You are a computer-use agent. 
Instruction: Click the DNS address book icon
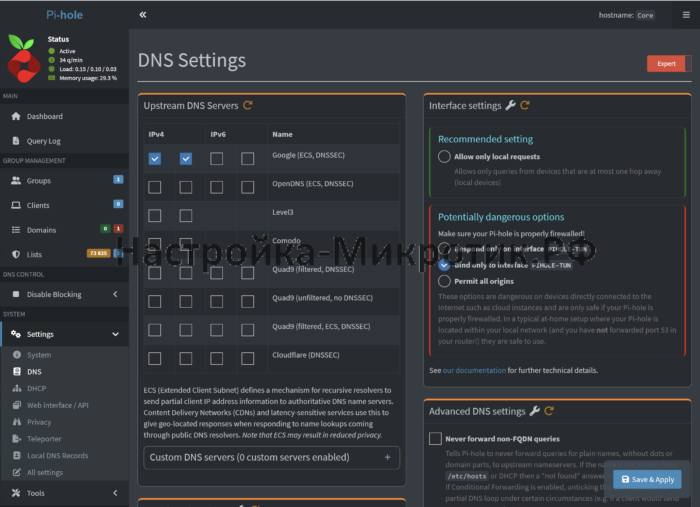click(17, 371)
